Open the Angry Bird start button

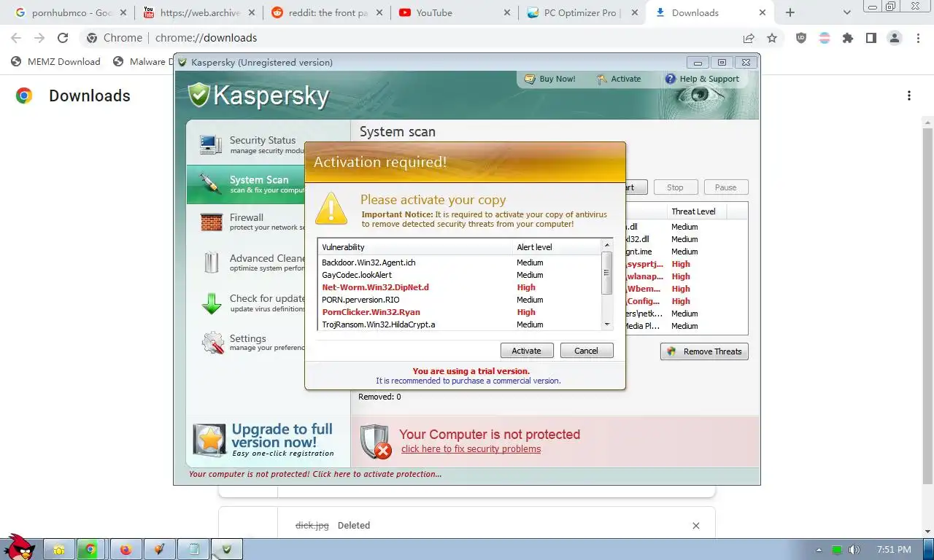[19, 547]
